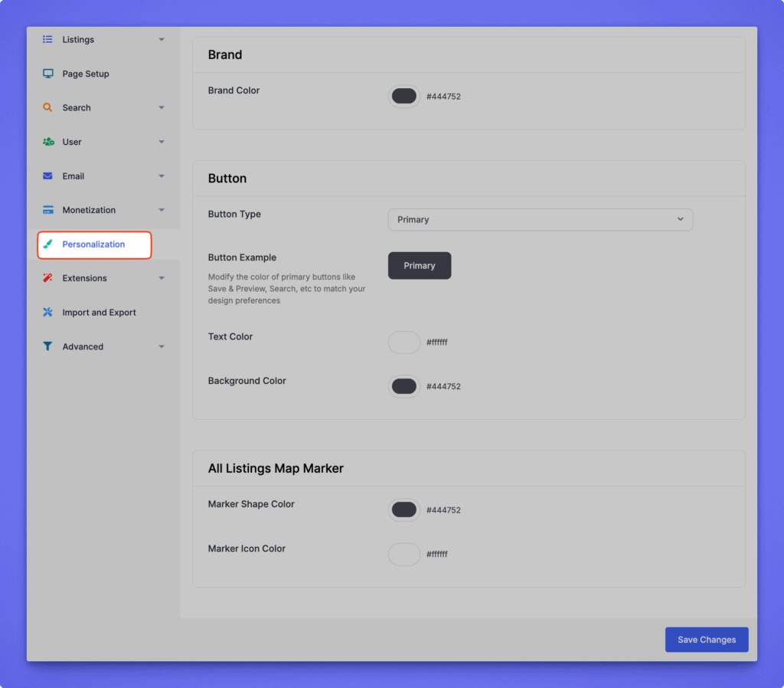Change the Marker Icon Color swatch
Screen dimensions: 784x688
(404, 555)
